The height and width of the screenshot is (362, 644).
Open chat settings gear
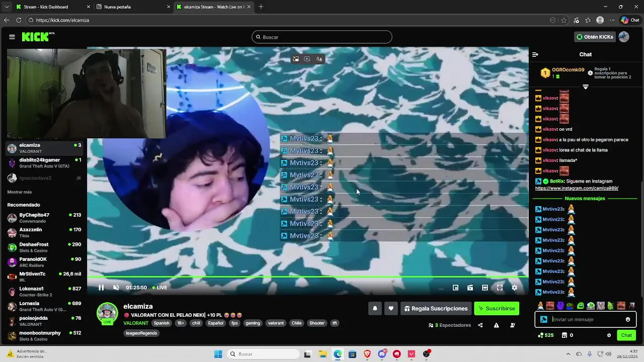609,335
